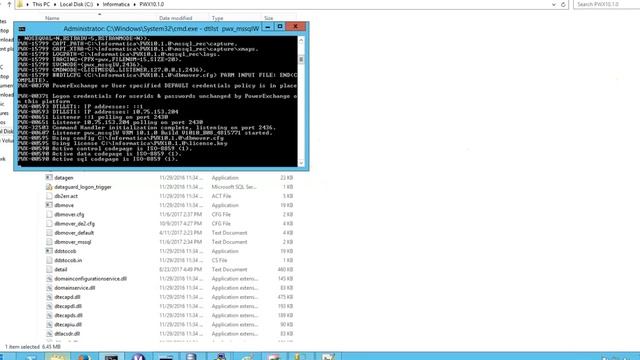Click the PWX10.1.0 breadcrumb segment
640x360 pixels.
(151, 4)
